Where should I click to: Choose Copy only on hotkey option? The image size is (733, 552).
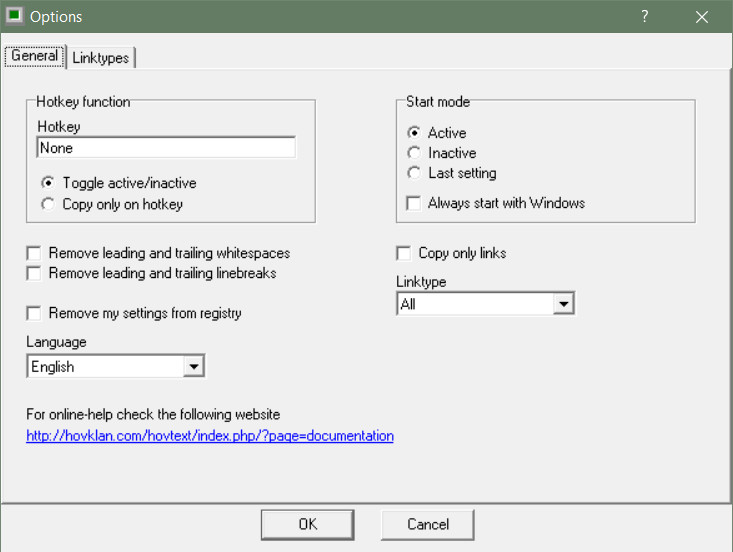pos(48,204)
